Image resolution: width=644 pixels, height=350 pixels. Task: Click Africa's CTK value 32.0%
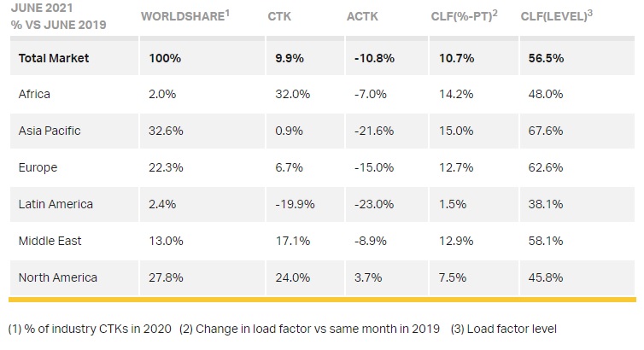(x=284, y=94)
